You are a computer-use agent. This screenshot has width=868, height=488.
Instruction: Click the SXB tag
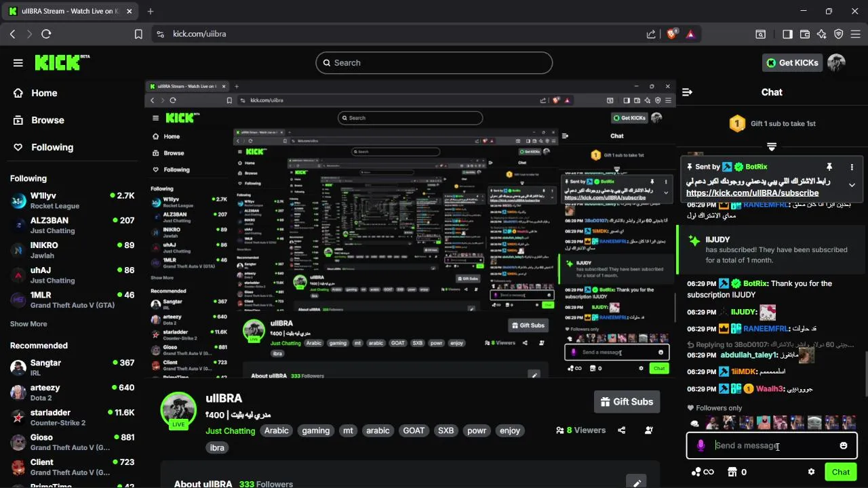click(x=446, y=430)
